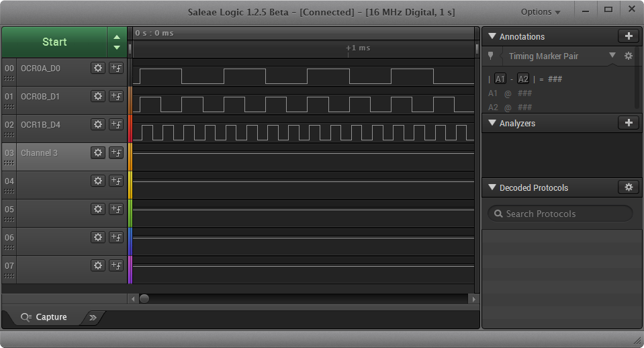Click the pin icon beside Timing Marker Pair

tap(490, 56)
